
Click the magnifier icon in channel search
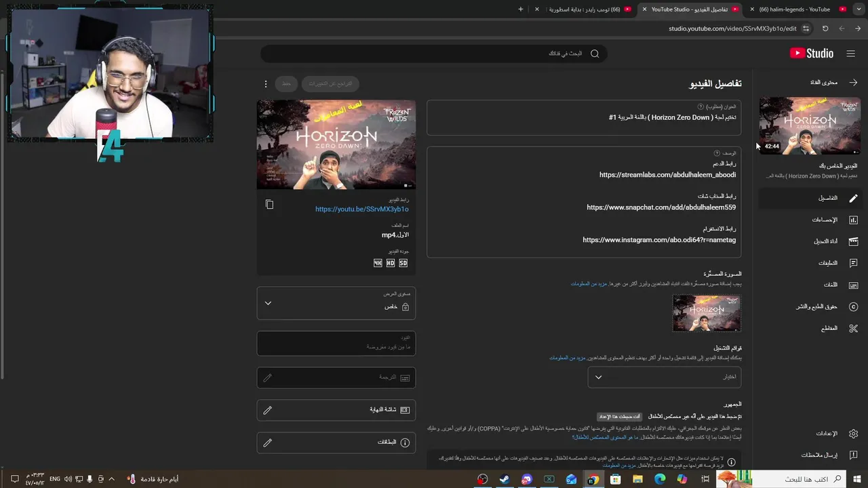coord(595,54)
